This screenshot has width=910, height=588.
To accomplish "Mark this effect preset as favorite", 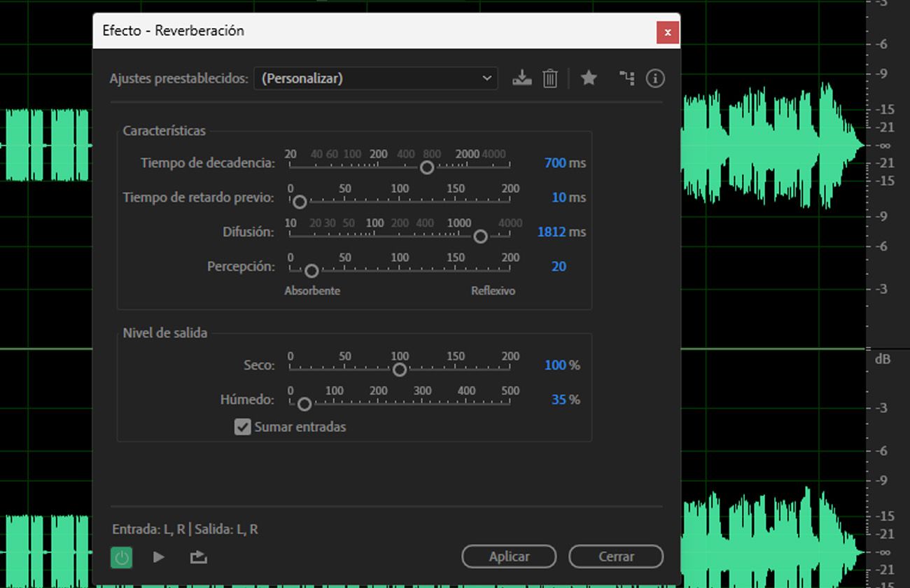I will coord(589,78).
